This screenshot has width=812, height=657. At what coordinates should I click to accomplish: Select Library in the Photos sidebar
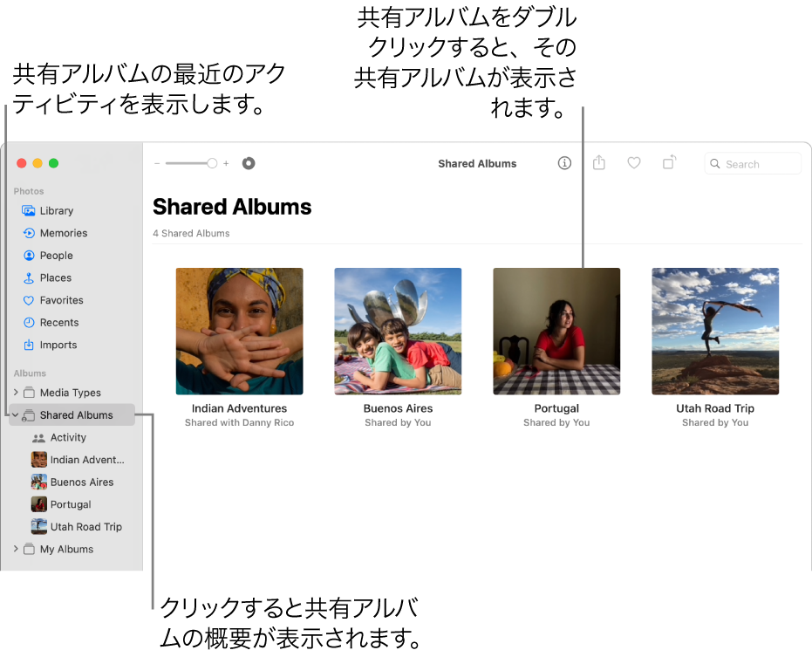pyautogui.click(x=29, y=210)
